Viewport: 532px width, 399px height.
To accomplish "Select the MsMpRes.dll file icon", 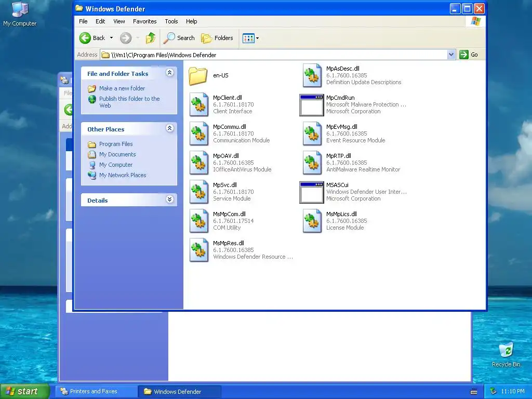I will (x=199, y=250).
